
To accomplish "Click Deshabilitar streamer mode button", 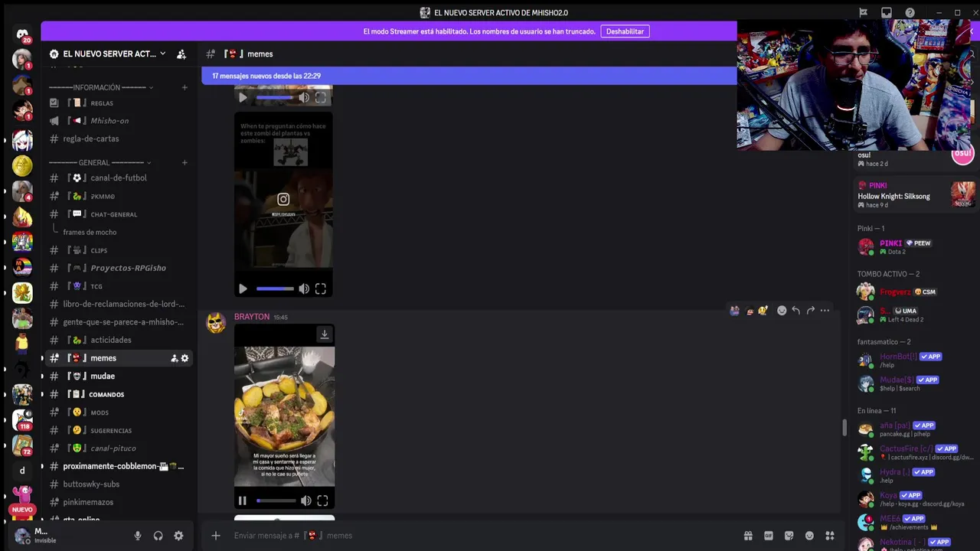I will [626, 31].
